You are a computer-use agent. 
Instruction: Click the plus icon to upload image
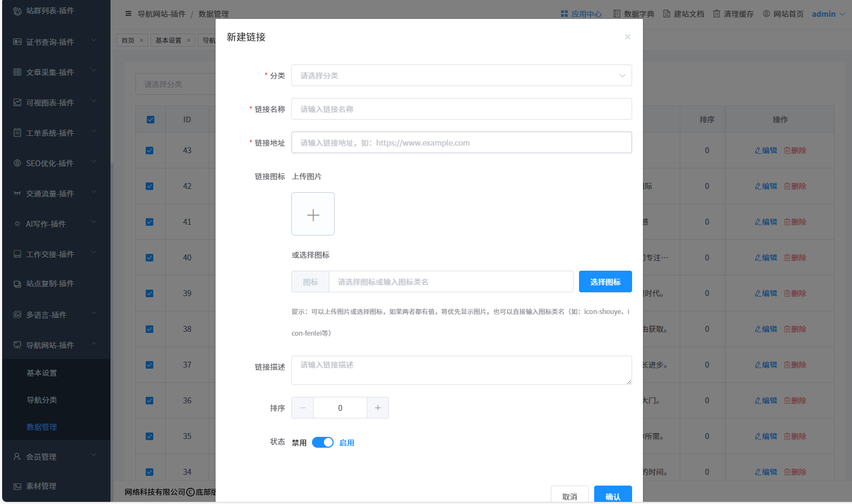pos(313,214)
